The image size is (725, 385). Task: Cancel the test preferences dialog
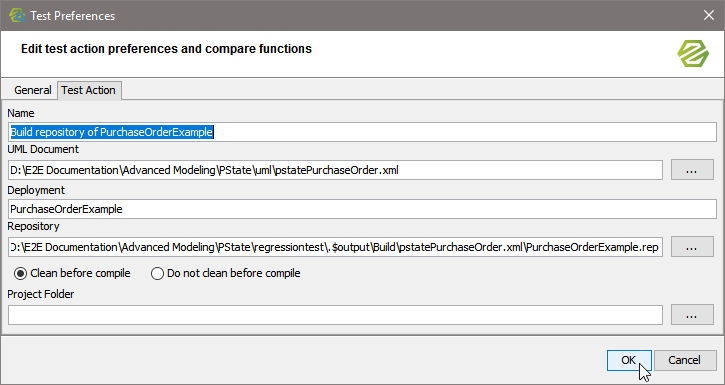tap(684, 360)
